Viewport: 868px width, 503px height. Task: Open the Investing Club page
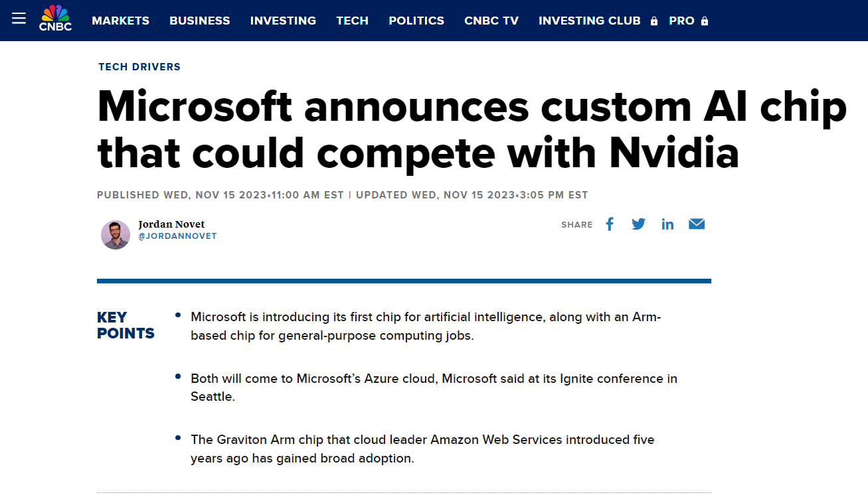coord(589,21)
